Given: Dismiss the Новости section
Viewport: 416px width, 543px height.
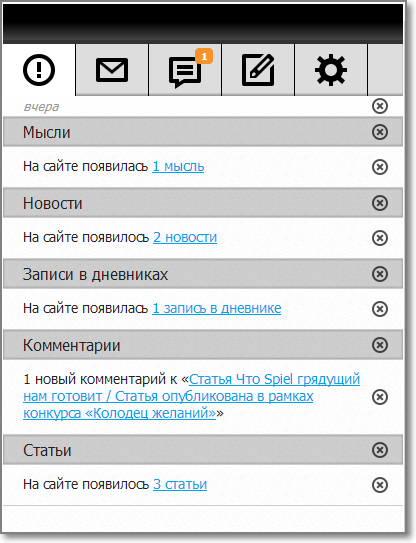Looking at the screenshot, I should coord(380,203).
